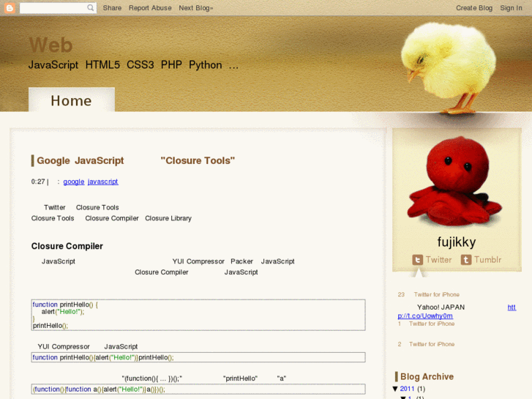This screenshot has width=532, height=399.
Task: Click the Blog Archive heading
Action: point(427,376)
